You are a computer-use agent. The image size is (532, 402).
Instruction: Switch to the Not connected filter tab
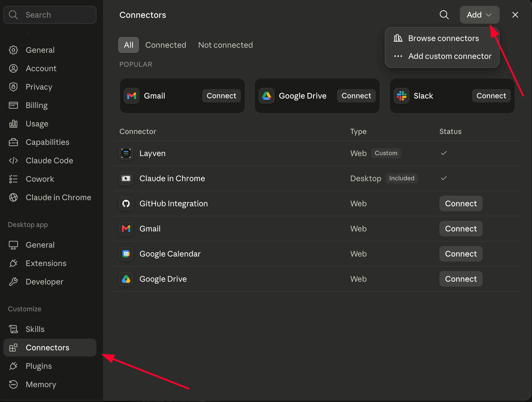(x=225, y=45)
